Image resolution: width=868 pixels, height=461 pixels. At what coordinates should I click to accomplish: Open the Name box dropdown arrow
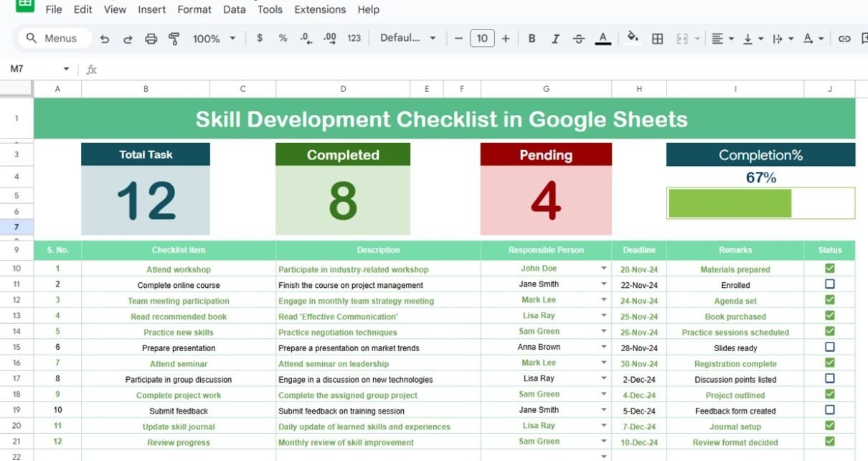click(x=66, y=70)
